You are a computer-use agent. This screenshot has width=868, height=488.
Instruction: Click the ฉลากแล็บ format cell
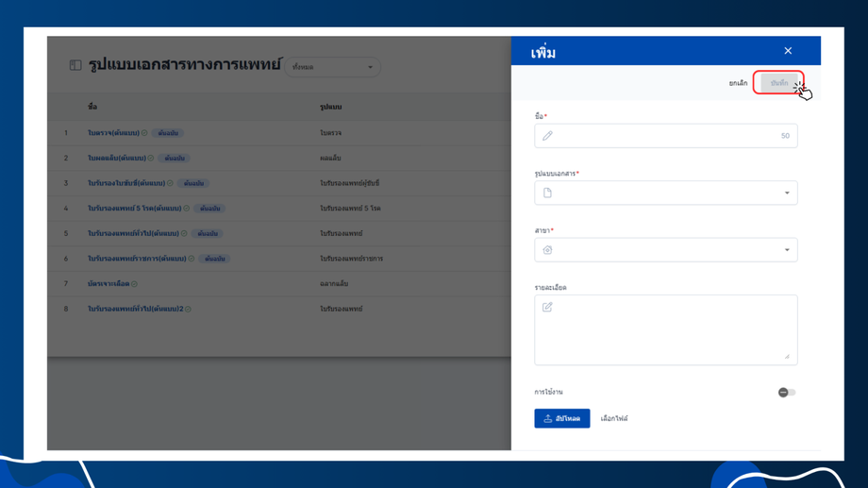click(x=334, y=283)
